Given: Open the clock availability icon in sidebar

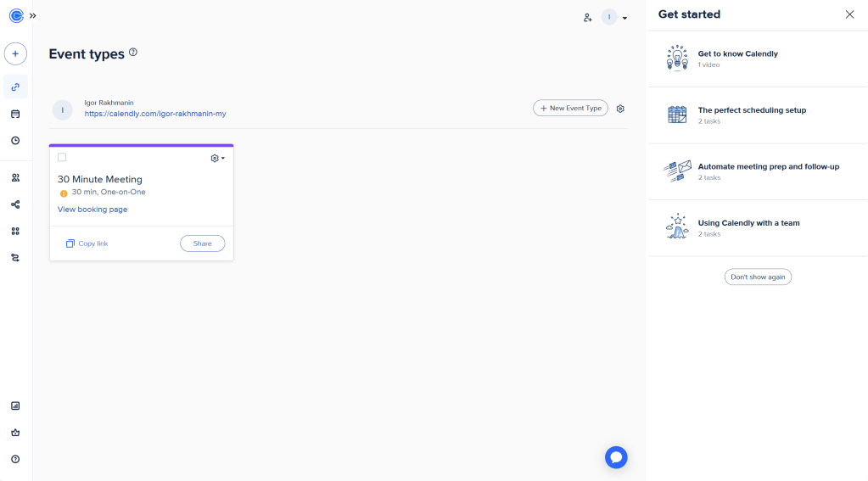Looking at the screenshot, I should [15, 141].
